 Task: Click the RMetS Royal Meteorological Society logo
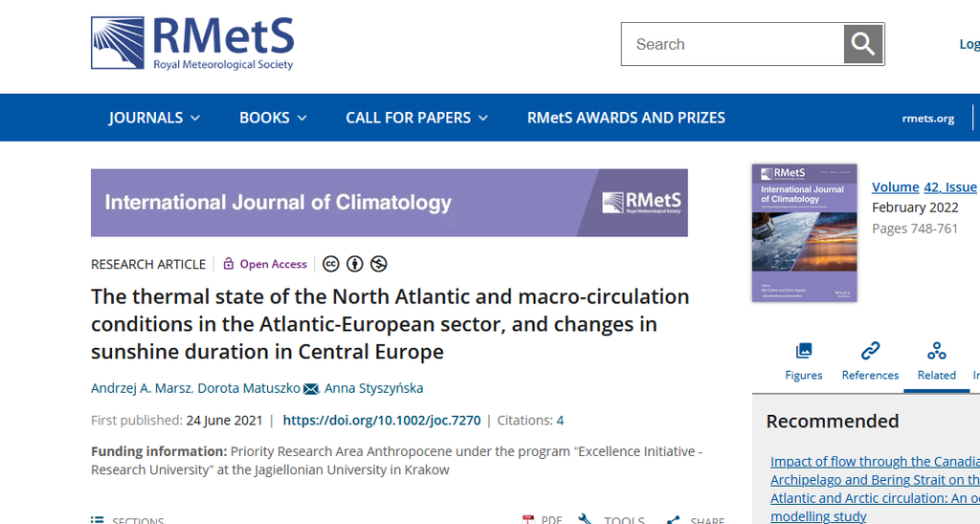pos(192,43)
